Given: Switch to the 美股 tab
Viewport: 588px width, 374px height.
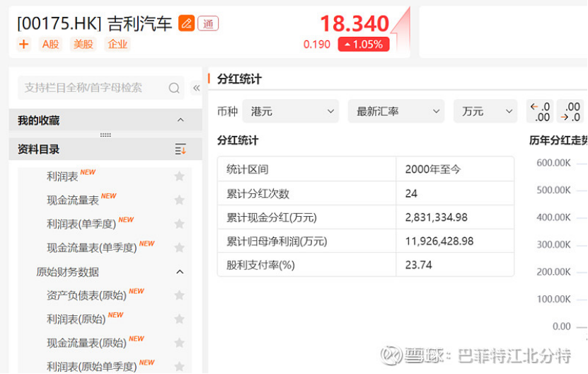Looking at the screenshot, I should pos(83,45).
